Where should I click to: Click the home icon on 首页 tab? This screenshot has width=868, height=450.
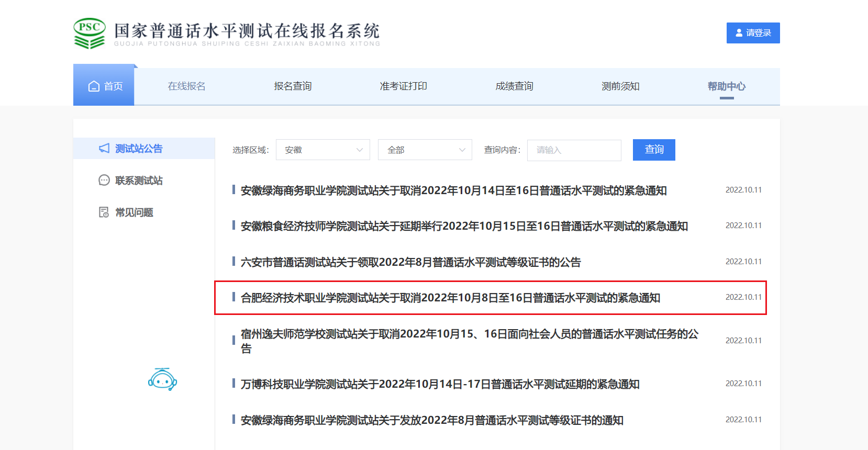(94, 86)
